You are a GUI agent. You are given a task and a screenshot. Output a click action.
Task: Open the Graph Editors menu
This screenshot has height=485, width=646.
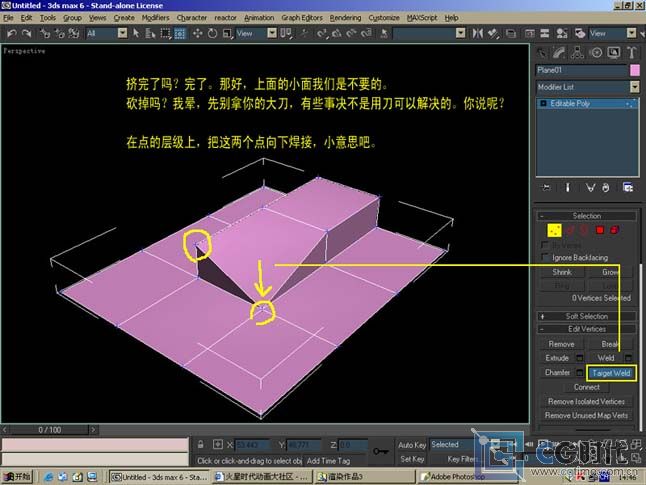(302, 18)
